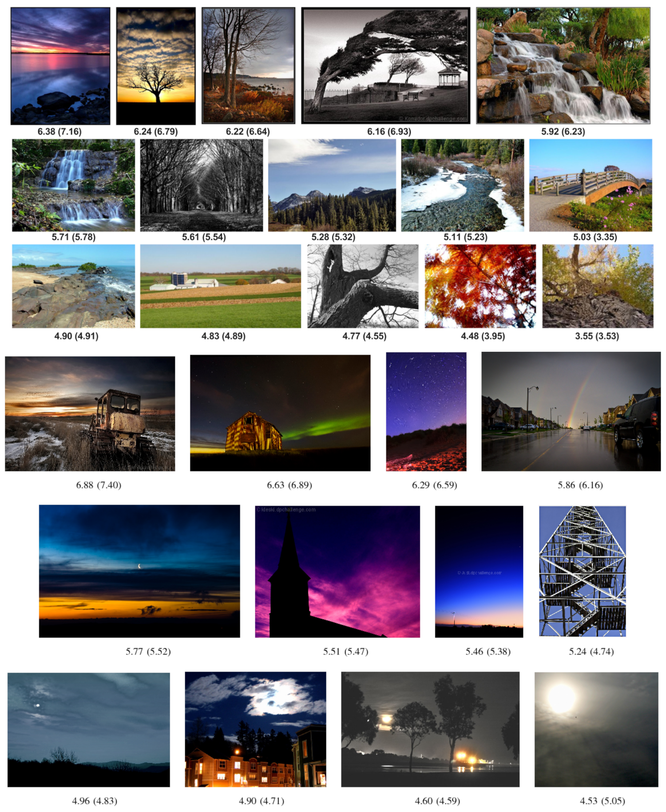Open the rusty bulldozer sunset photo

coord(90,414)
